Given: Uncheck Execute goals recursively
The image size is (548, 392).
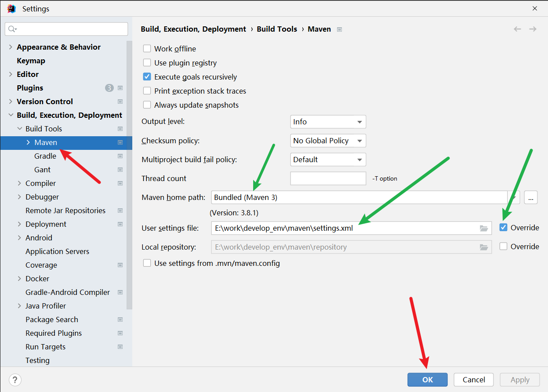Looking at the screenshot, I should (147, 77).
